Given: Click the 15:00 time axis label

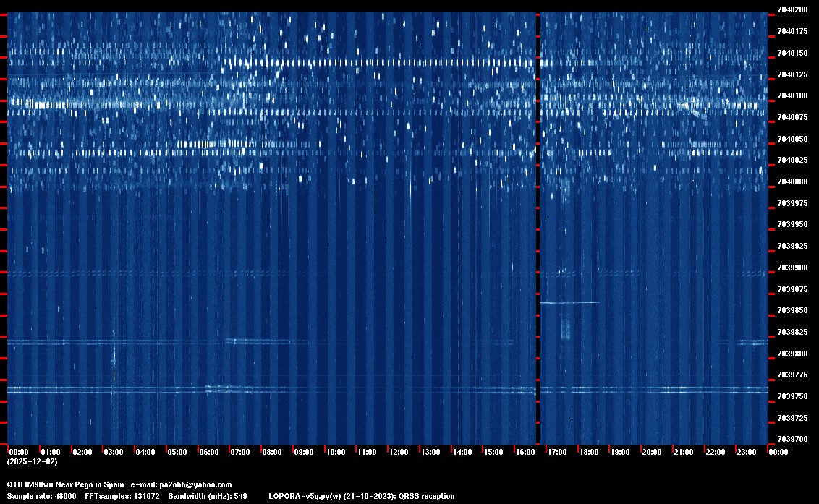Looking at the screenshot, I should pyautogui.click(x=493, y=452).
